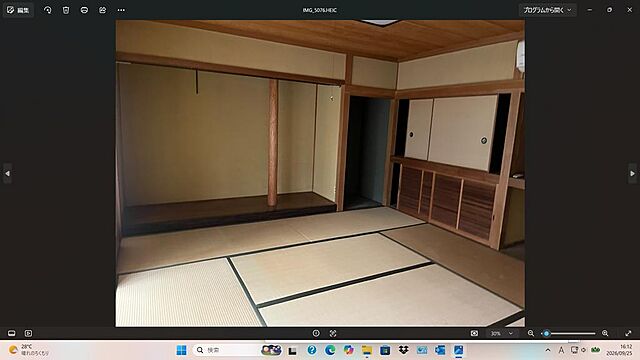Open Task View in the taskbar

[x=292, y=350]
